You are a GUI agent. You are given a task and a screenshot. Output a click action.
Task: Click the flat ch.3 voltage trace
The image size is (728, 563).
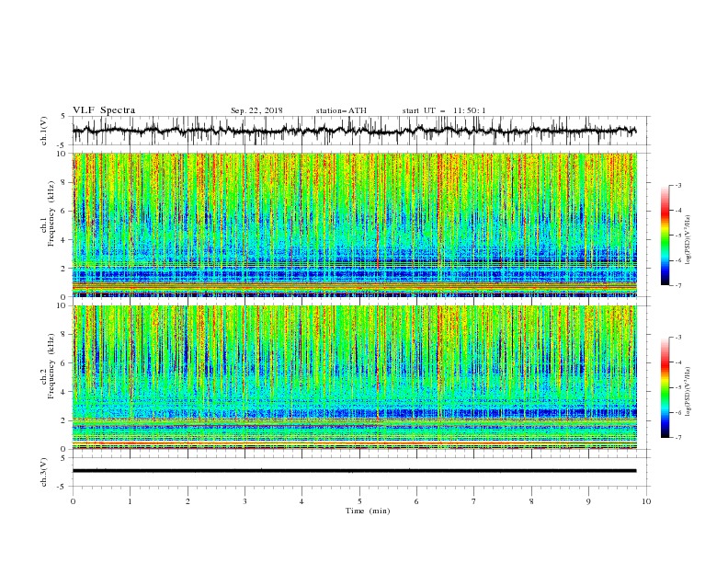coord(354,471)
